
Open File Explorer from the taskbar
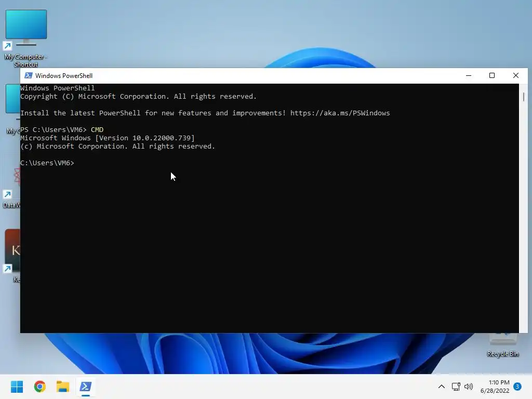tap(63, 387)
